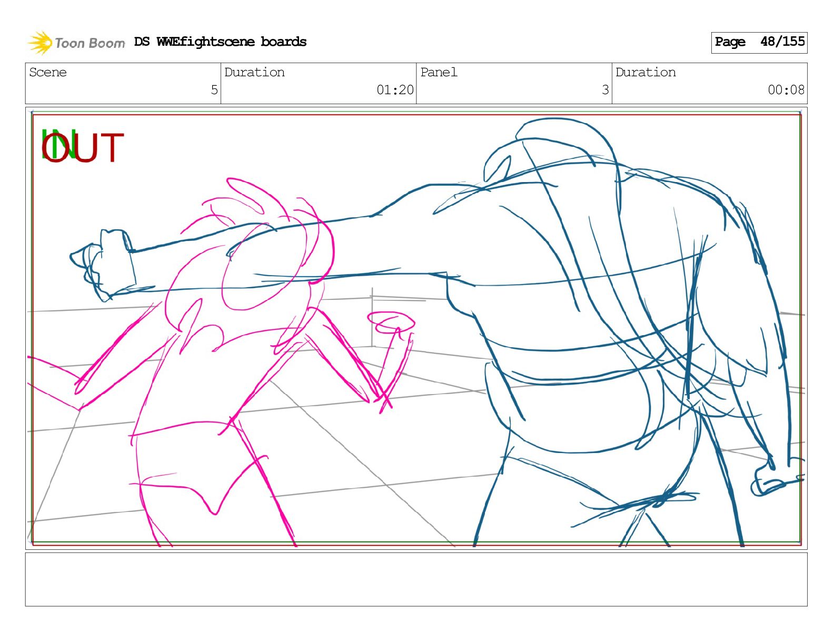Click the Toon Boom wordmark text

(x=90, y=43)
